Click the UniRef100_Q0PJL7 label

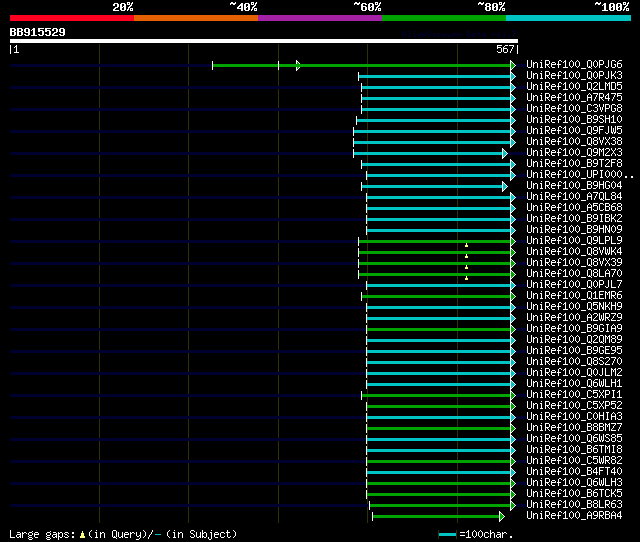pos(574,285)
